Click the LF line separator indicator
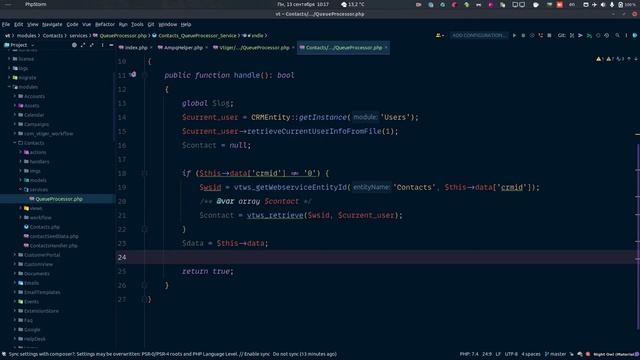Screen dimensions: 640x360 498,354
